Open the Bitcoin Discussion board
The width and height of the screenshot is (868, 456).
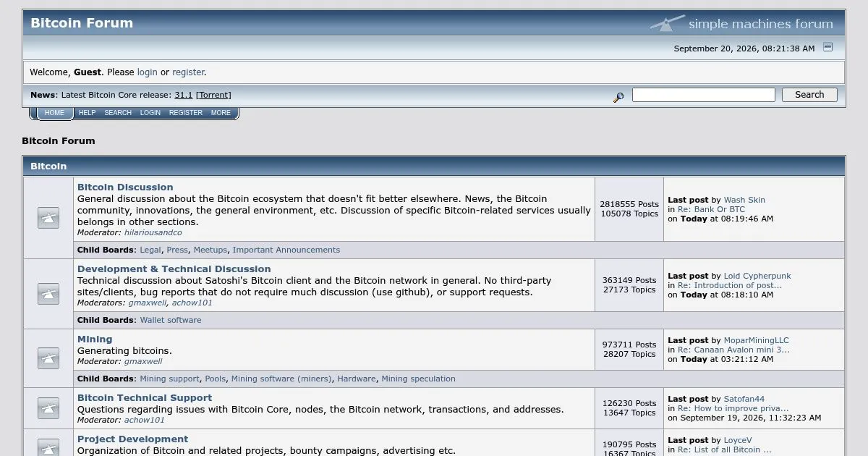coord(125,187)
